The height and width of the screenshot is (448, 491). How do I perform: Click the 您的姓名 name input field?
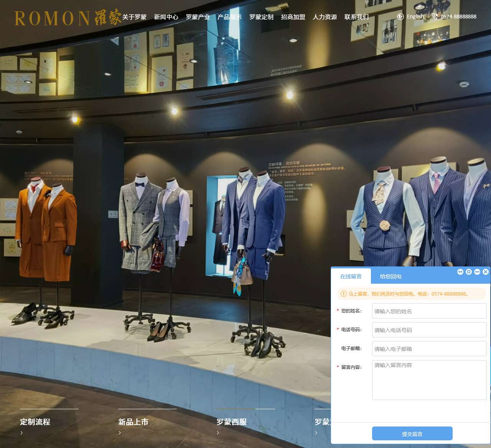(429, 311)
